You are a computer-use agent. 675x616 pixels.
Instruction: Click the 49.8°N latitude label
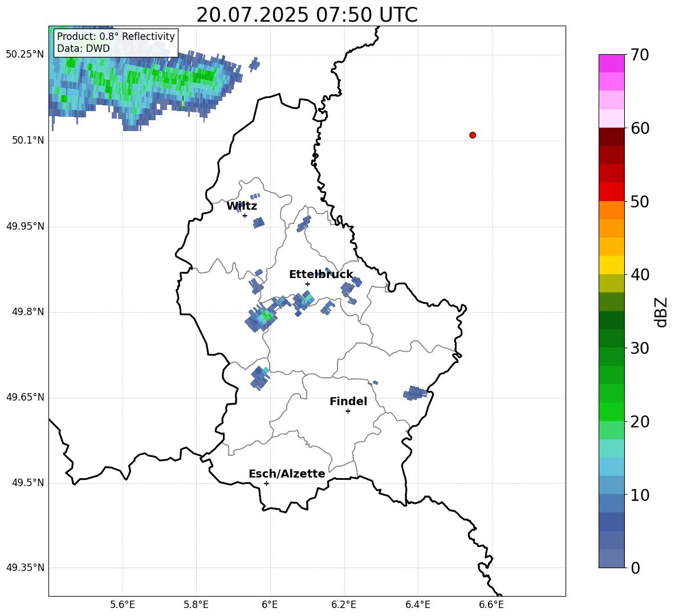pos(28,312)
